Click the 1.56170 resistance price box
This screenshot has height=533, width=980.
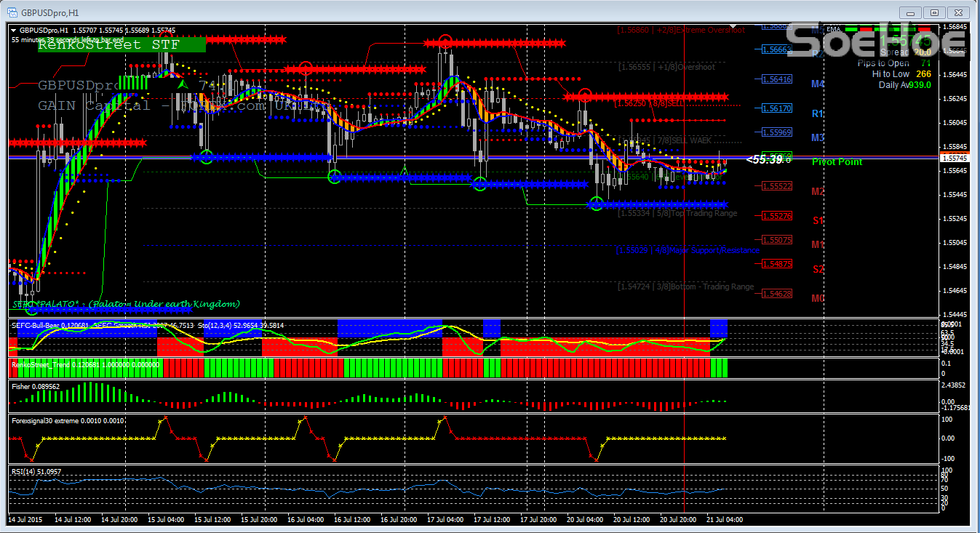click(x=777, y=108)
